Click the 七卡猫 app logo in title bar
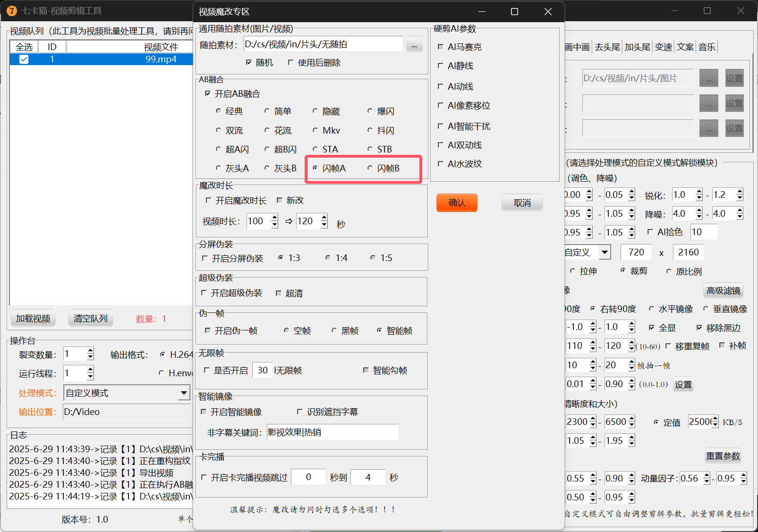 (12, 10)
